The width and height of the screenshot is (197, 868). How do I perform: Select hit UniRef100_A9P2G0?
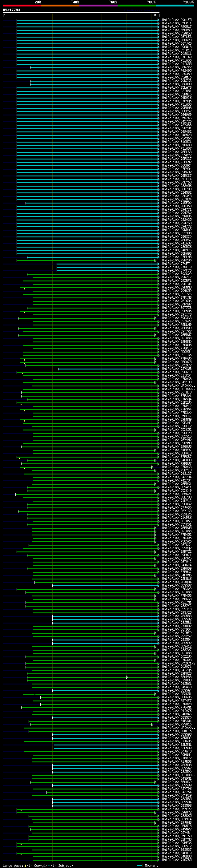(x=177, y=260)
